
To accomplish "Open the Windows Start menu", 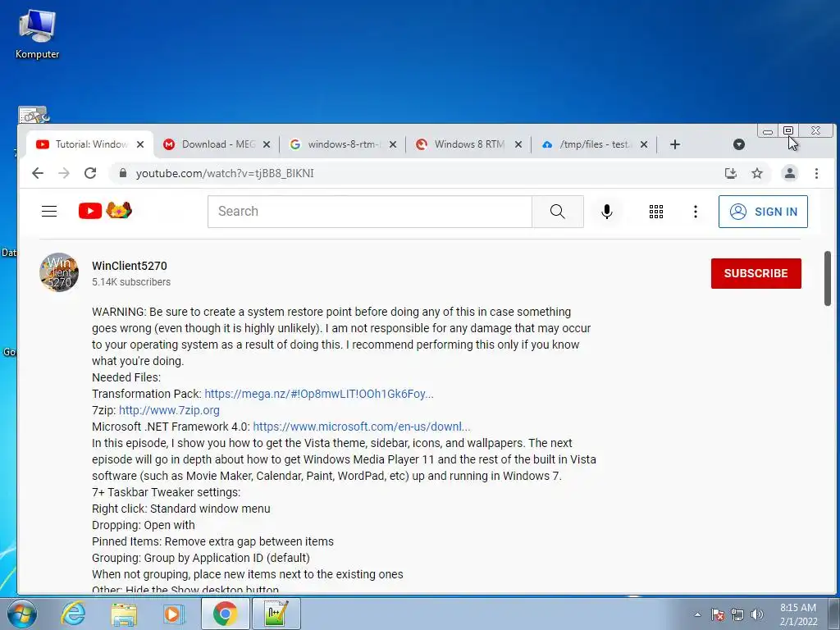I will pyautogui.click(x=21, y=614).
